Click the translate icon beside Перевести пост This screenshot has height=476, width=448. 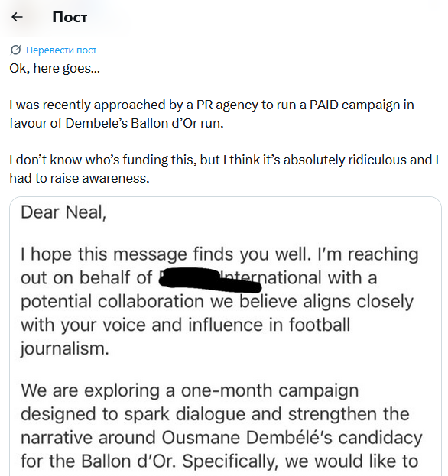pos(15,50)
